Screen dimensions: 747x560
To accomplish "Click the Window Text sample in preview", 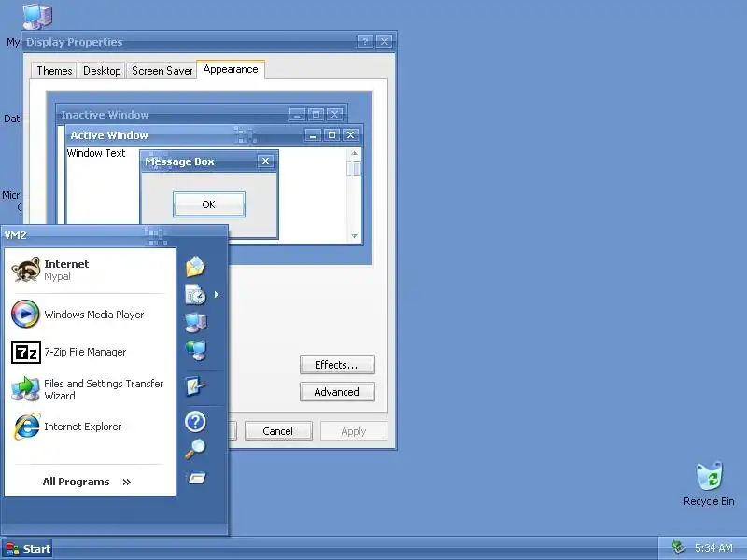I will coord(96,153).
